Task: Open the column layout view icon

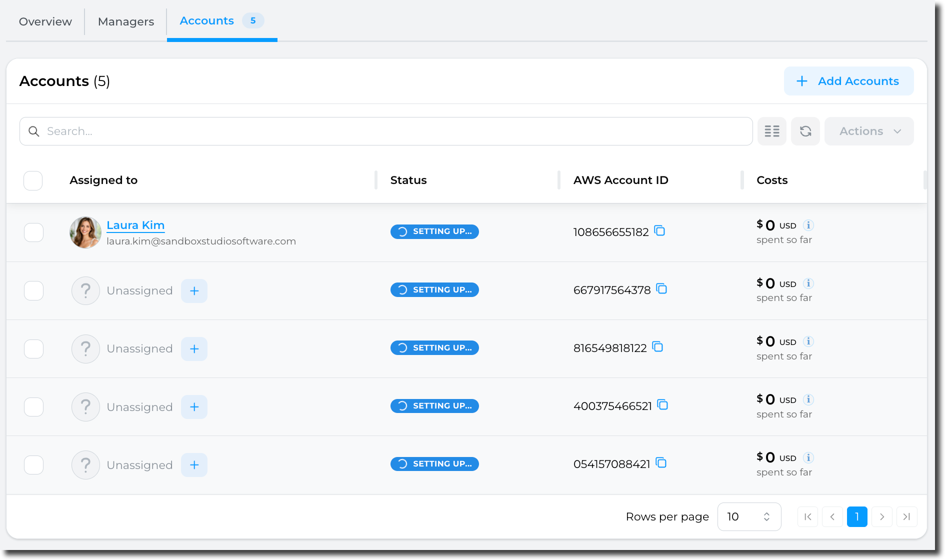Action: coord(771,131)
